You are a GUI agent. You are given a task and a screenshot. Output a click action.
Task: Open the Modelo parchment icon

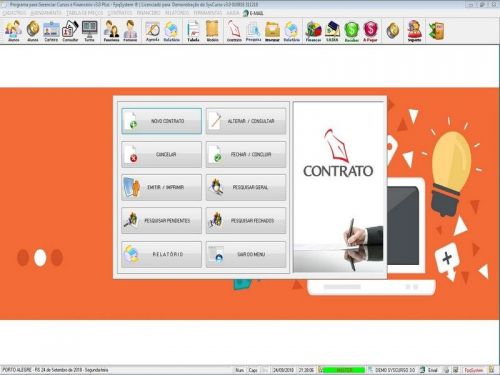pyautogui.click(x=212, y=31)
